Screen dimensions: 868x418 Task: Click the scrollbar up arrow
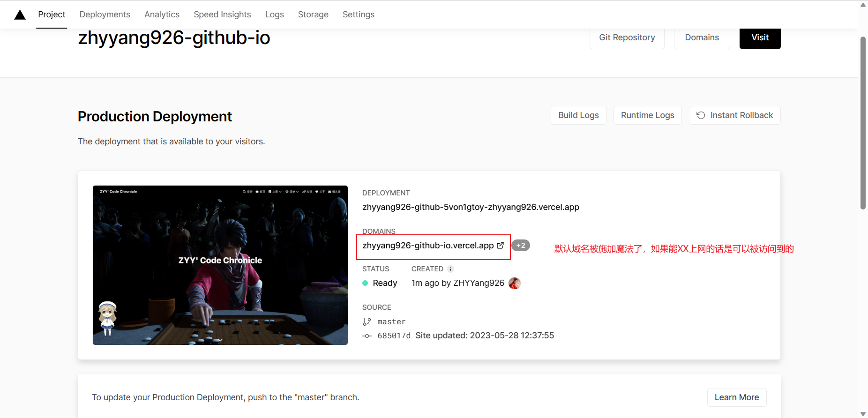tap(863, 5)
